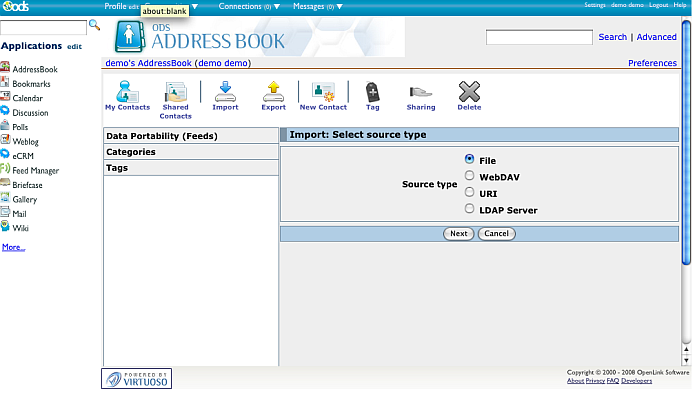Open Calendar from the Applications sidebar

(x=30, y=98)
